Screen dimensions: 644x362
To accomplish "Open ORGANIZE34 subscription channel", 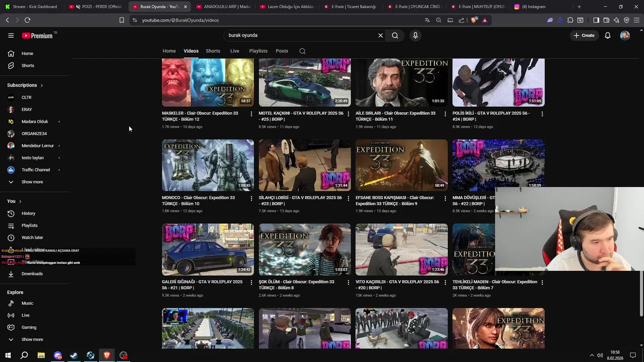I will coord(35,133).
